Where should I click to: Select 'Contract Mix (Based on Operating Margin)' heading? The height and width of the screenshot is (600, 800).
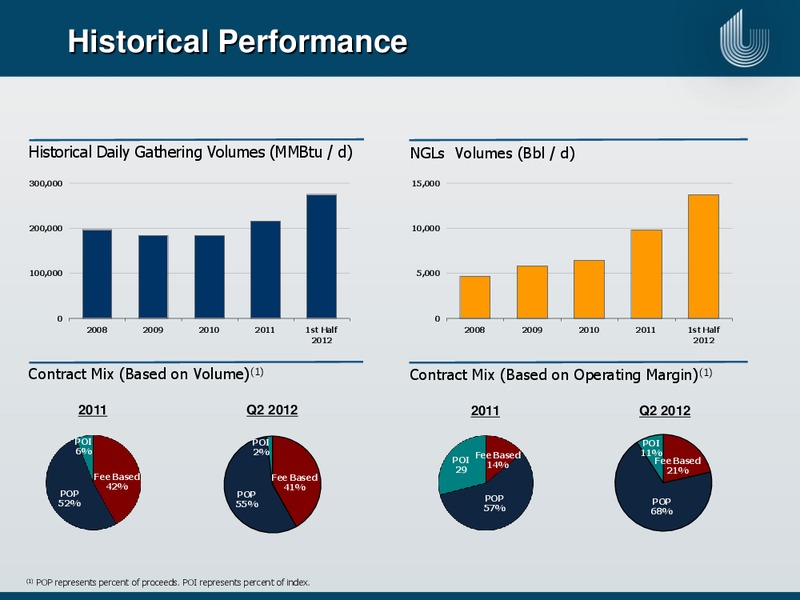click(561, 375)
